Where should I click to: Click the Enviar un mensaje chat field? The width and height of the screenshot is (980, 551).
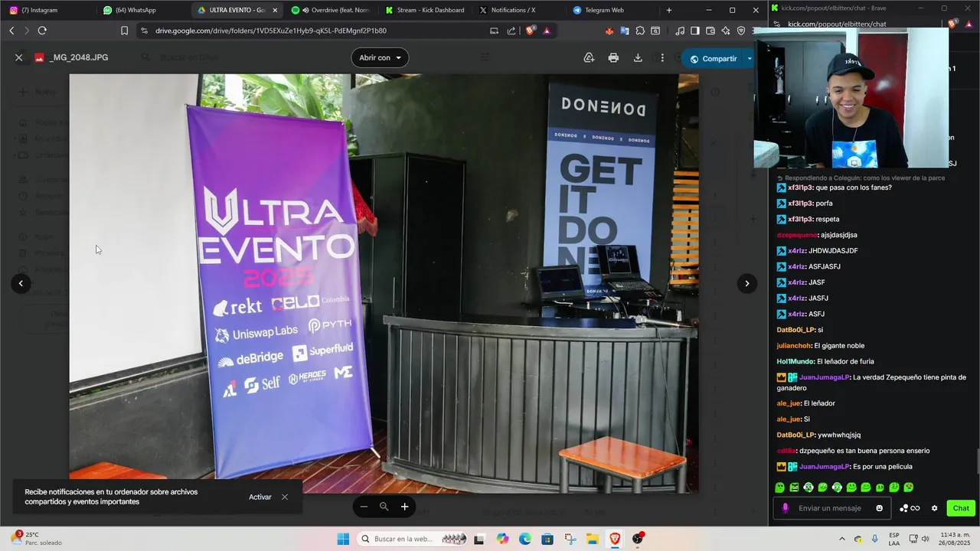coord(833,508)
